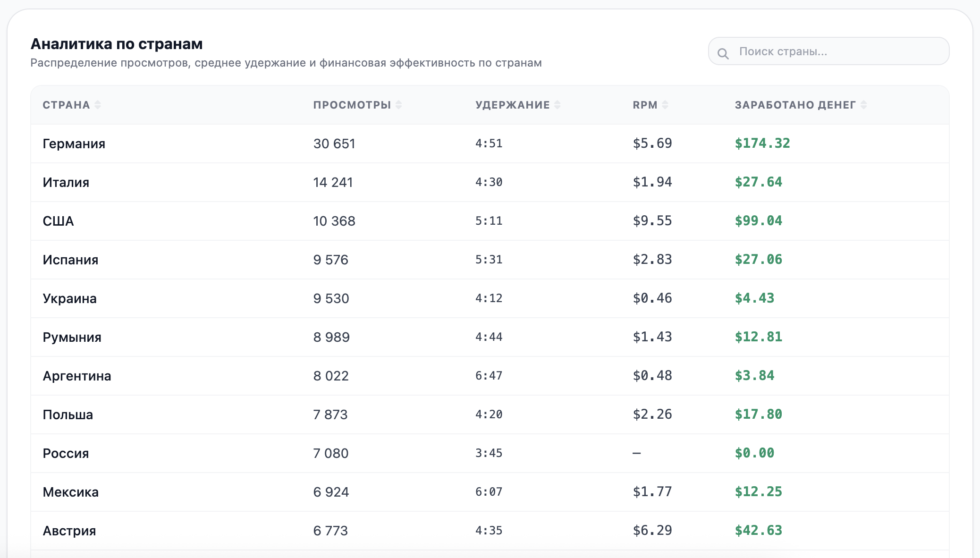980x558 pixels.
Task: Click the sort arrows icon beside 'Страна'
Action: 98,105
